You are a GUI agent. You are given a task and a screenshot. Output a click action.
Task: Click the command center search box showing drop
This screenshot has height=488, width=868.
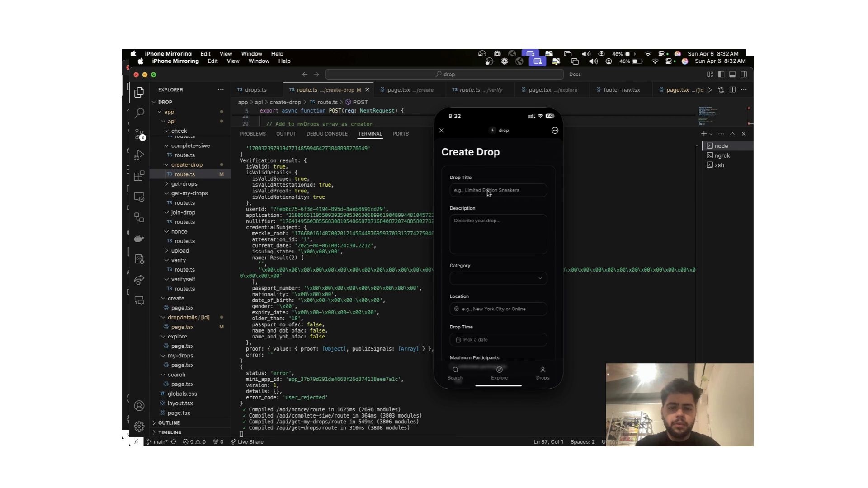444,75
